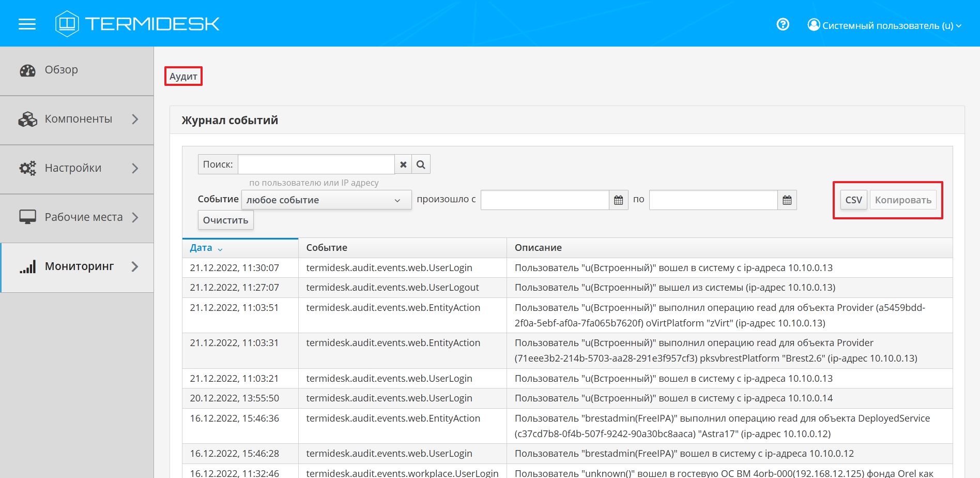The width and height of the screenshot is (980, 478).
Task: Open start date calendar picker
Action: coord(618,200)
